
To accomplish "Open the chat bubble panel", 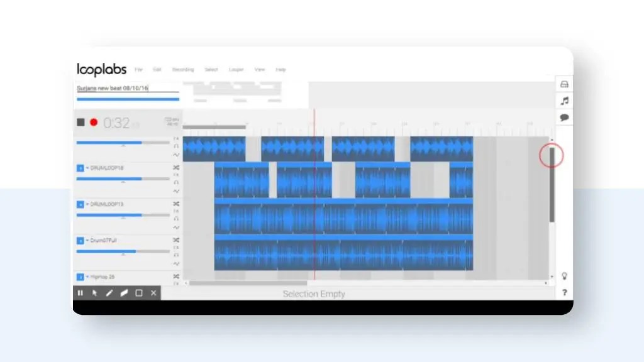I will (564, 117).
